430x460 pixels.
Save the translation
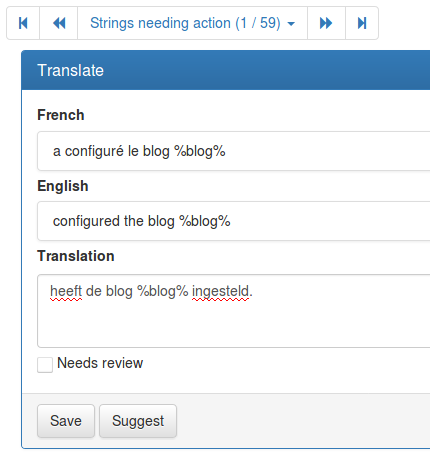click(66, 421)
